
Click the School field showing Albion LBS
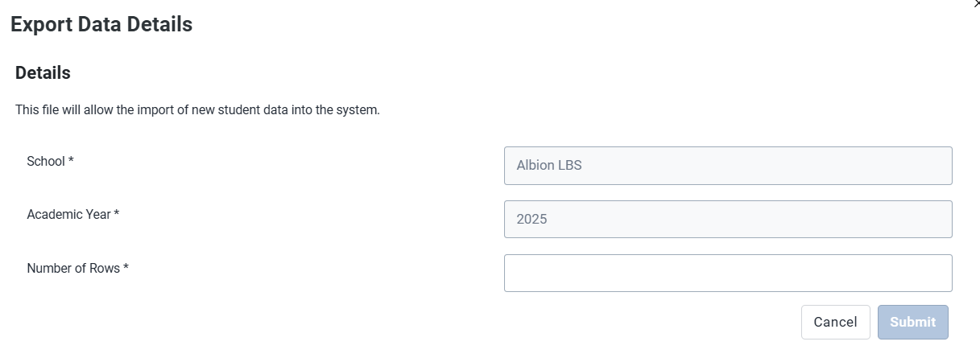[728, 166]
